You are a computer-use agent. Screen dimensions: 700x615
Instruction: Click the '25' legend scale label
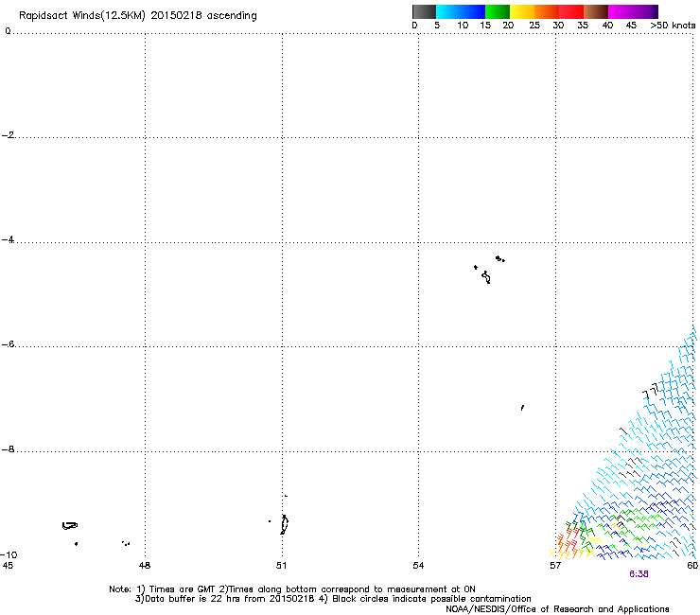pyautogui.click(x=534, y=26)
